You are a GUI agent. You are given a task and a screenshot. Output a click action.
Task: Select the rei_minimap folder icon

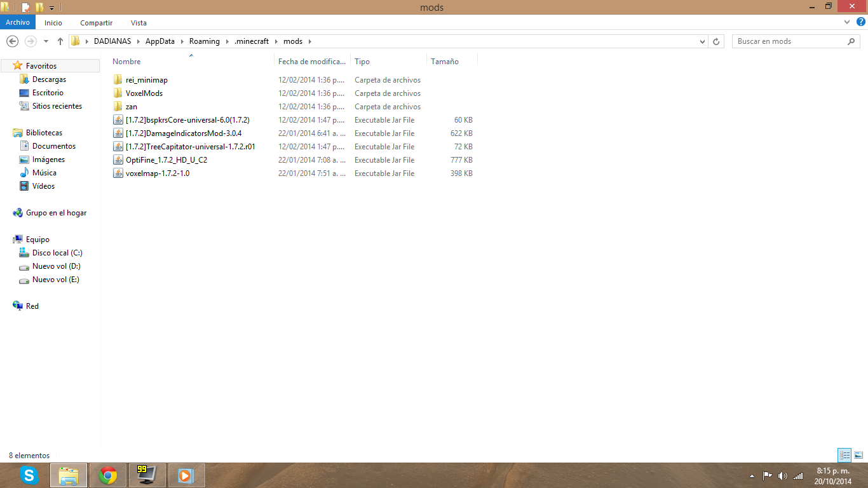pyautogui.click(x=118, y=80)
